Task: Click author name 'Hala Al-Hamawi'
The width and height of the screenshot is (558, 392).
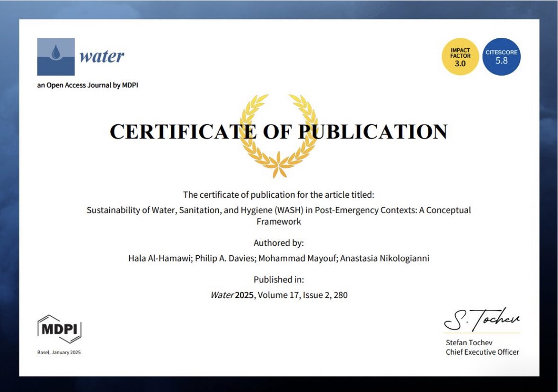Action: click(160, 258)
